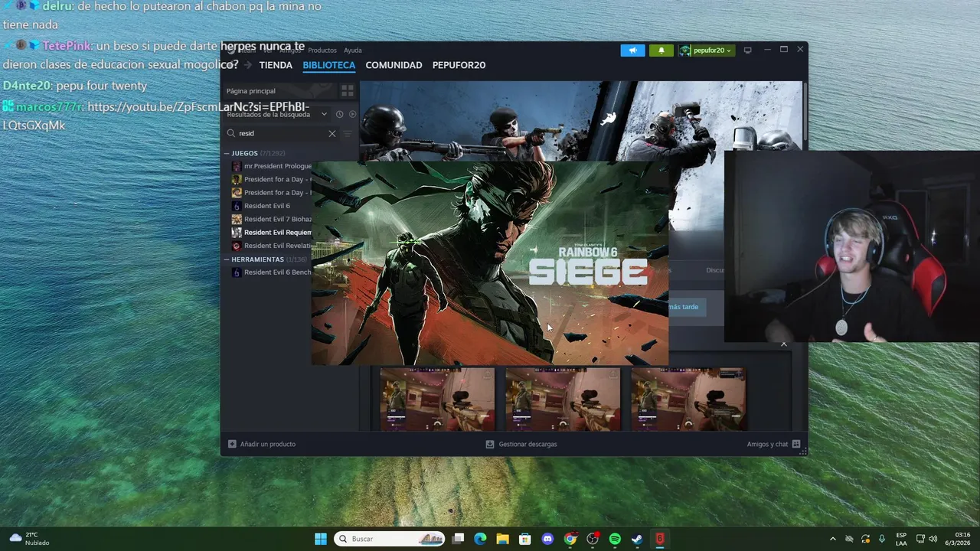Open Microsoft Store from taskbar
Image resolution: width=980 pixels, height=551 pixels.
[525, 539]
